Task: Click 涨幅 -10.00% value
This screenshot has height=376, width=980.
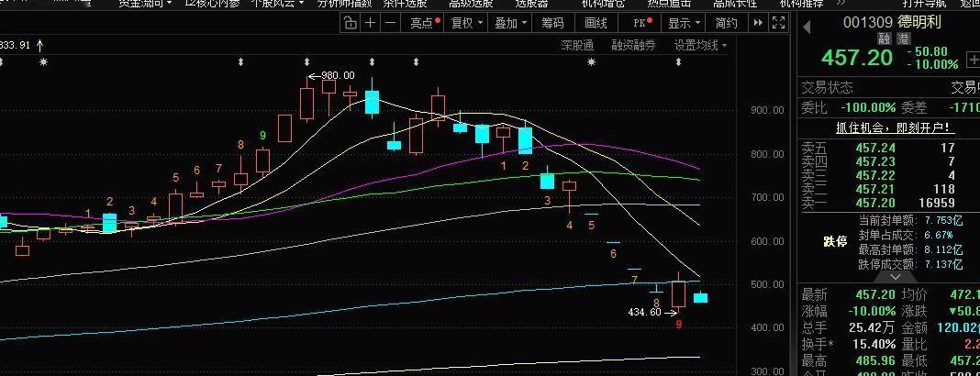Action: 872,311
